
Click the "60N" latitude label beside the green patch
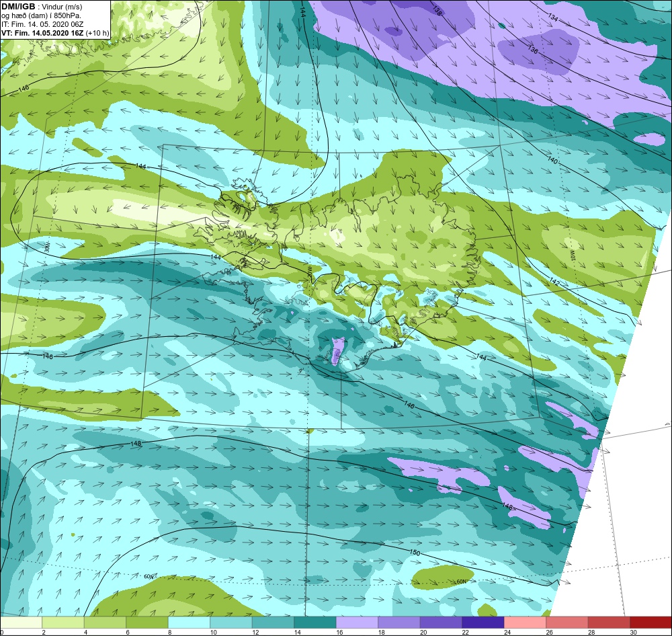461,582
